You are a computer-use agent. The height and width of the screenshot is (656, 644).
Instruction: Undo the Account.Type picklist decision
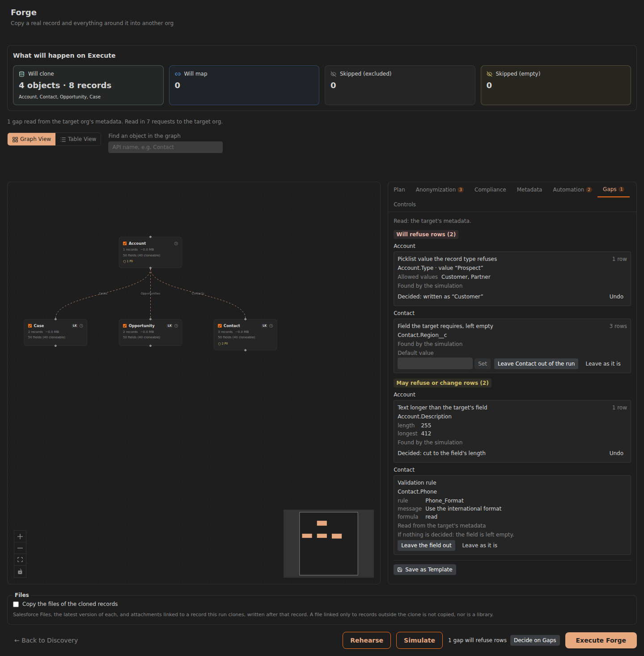616,297
